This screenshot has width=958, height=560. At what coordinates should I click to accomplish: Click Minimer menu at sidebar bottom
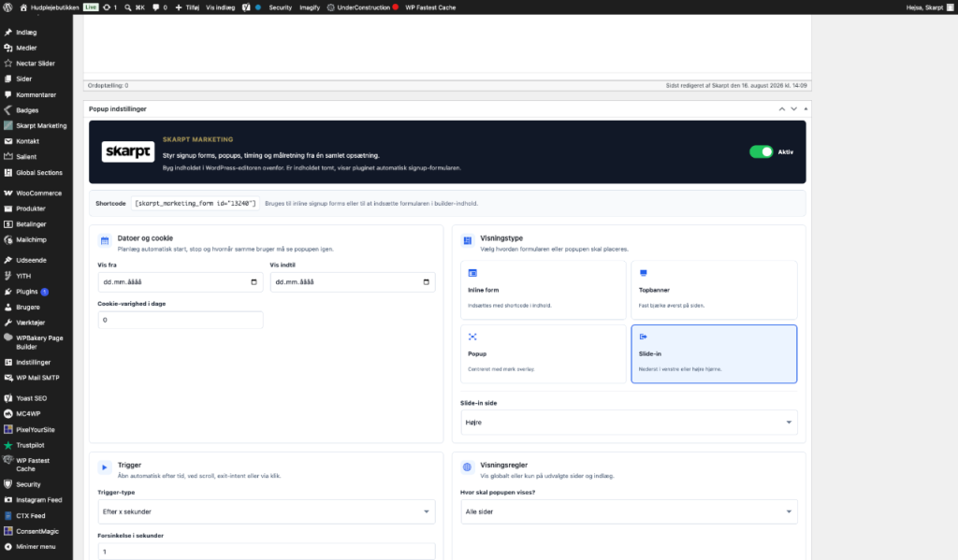[x=36, y=547]
